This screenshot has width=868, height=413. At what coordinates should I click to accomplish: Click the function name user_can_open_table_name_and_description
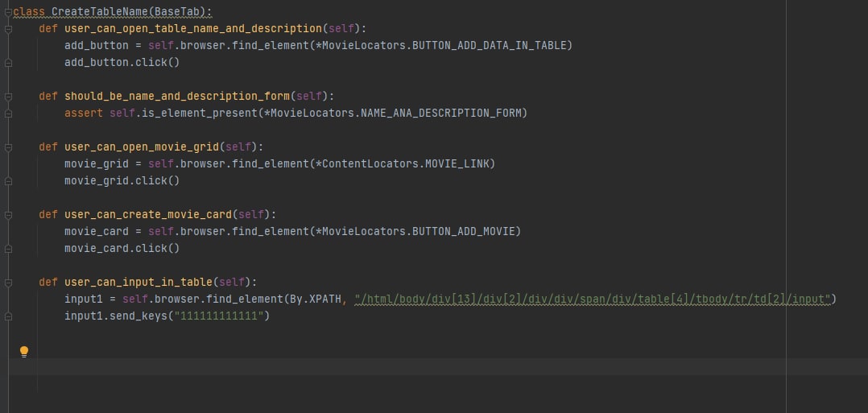[x=192, y=28]
